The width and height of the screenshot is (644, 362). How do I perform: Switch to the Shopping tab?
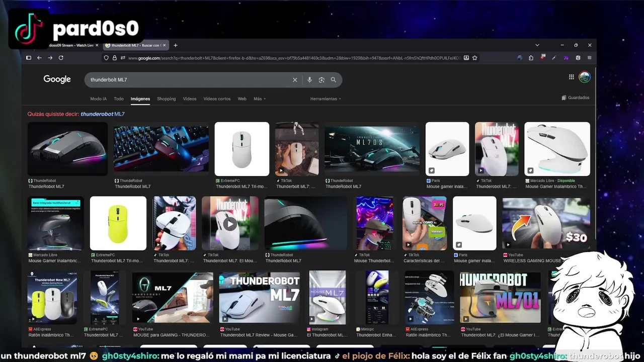(166, 99)
